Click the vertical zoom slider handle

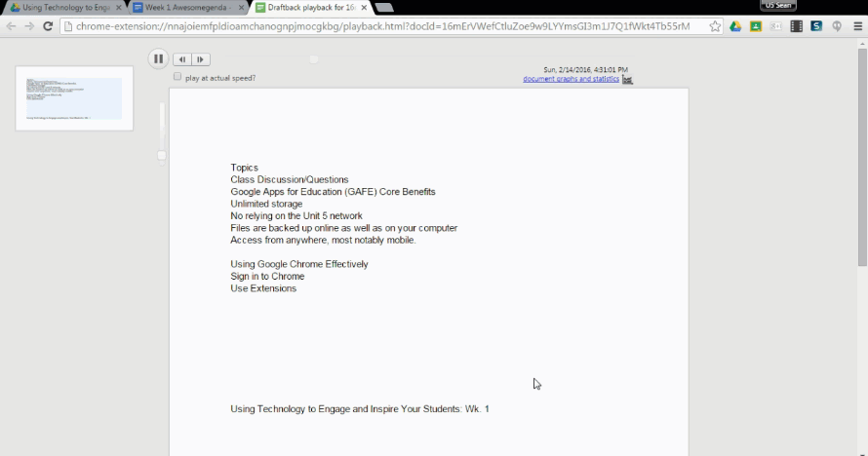tap(162, 155)
